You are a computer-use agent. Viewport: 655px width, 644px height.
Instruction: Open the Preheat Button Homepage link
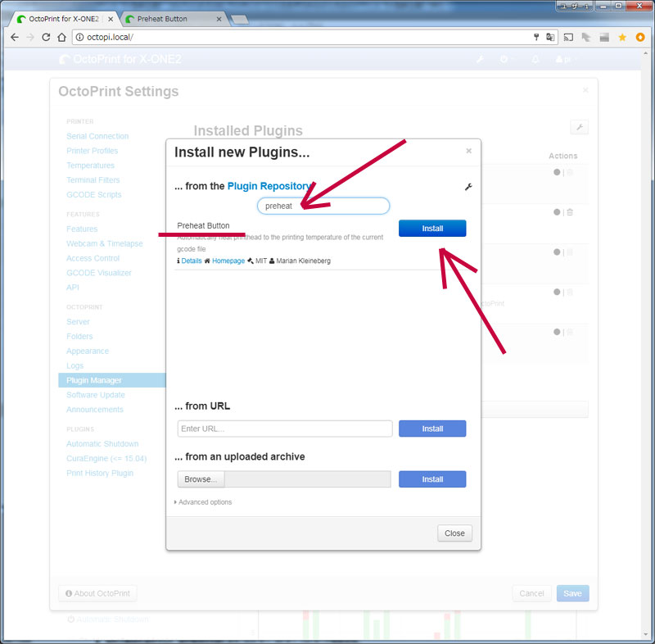228,261
